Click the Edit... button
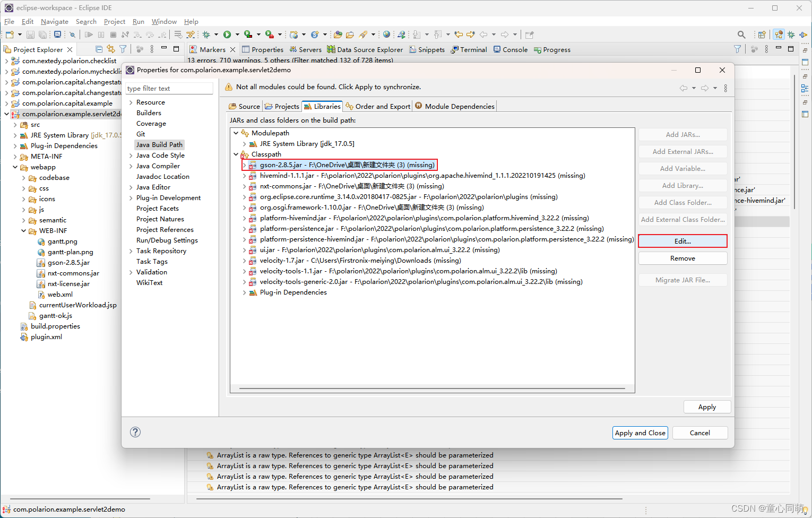 (683, 241)
